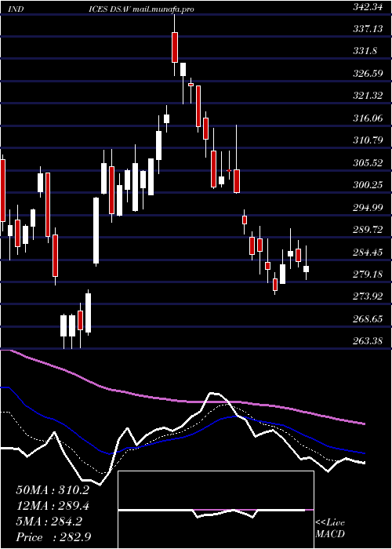Click the 50MA : 310.2 readout
The width and height of the screenshot is (392, 549).
pos(53,490)
